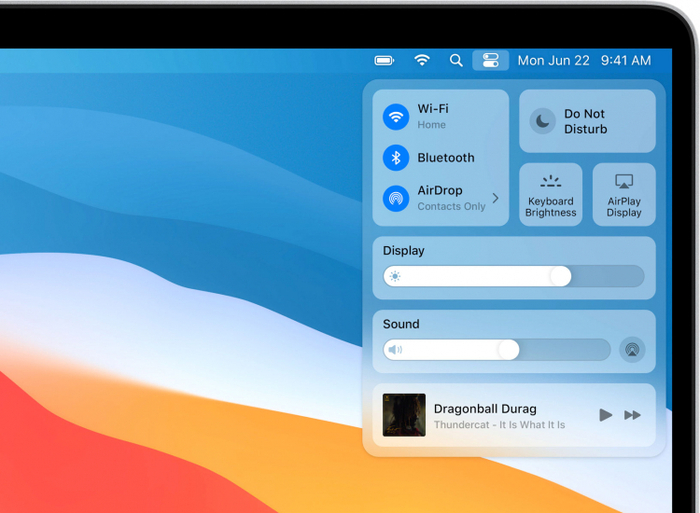Click the Dragonball Durag song title
This screenshot has width=700, height=513.
click(x=485, y=409)
